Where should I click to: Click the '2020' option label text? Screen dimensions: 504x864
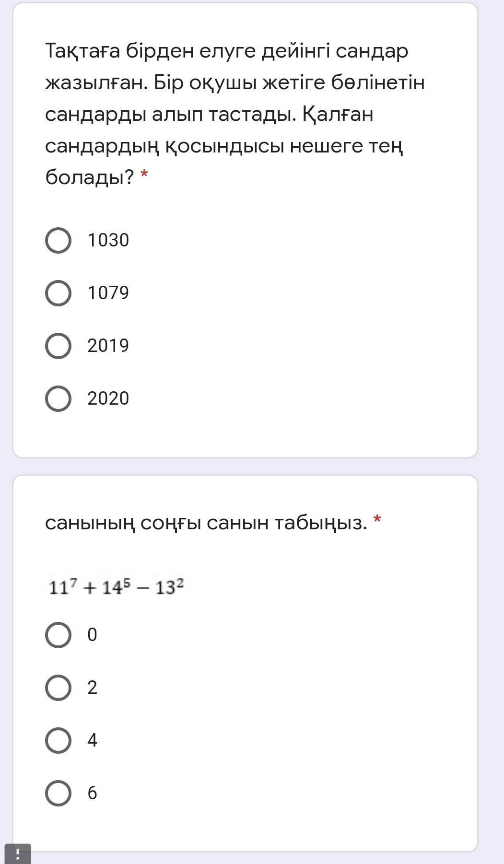(108, 398)
